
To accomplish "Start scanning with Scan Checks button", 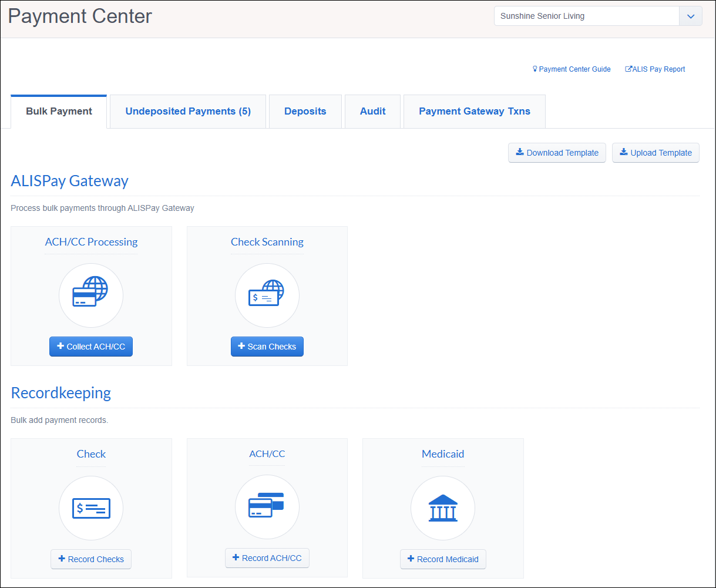I will pyautogui.click(x=267, y=347).
